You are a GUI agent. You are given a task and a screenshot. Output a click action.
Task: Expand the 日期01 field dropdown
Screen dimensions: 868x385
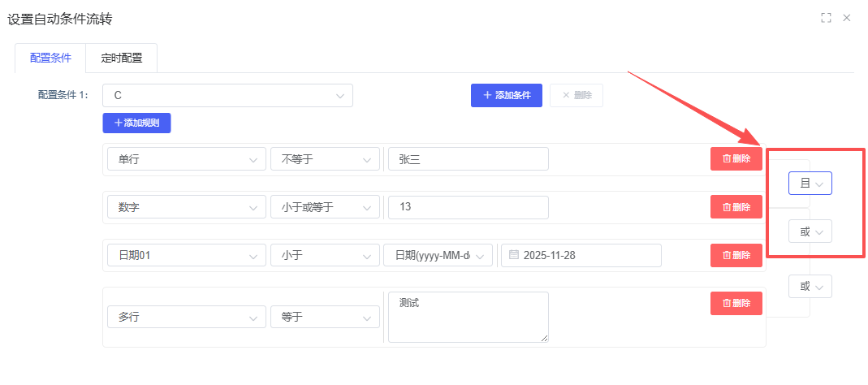[x=186, y=255]
